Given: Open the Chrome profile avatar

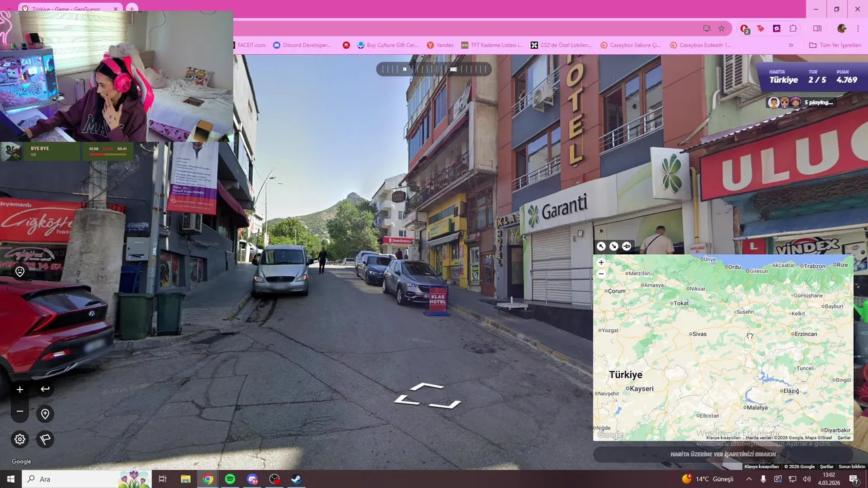Looking at the screenshot, I should (x=842, y=28).
